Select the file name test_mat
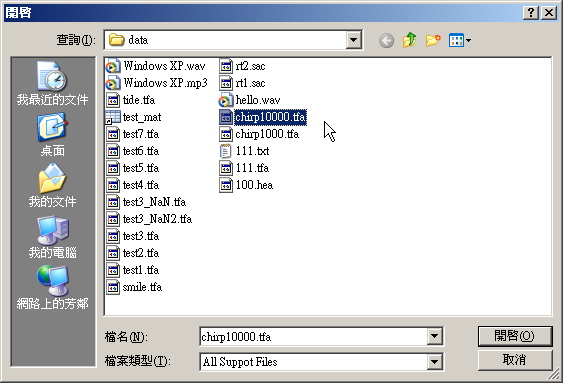This screenshot has height=383, width=563. point(142,117)
